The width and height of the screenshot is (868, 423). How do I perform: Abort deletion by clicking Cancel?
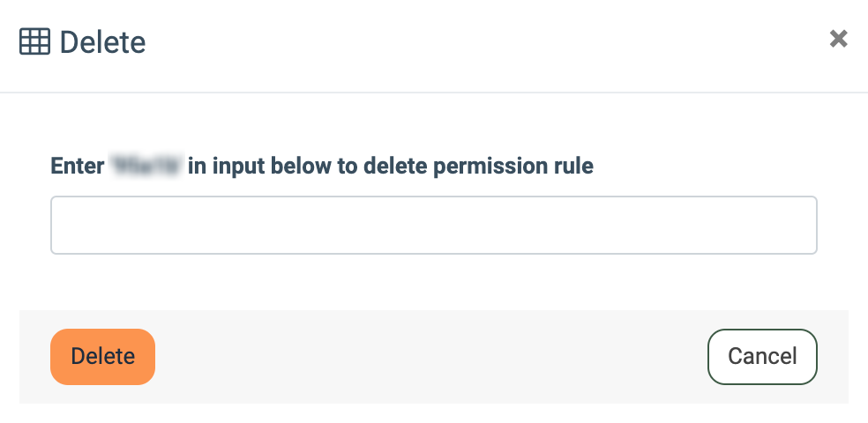pyautogui.click(x=762, y=357)
